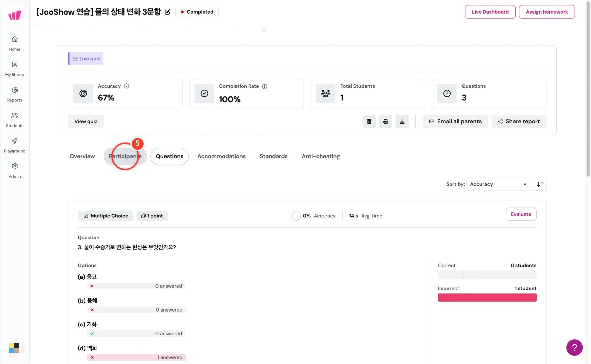The height and width of the screenshot is (364, 591).
Task: Open the Playground from the sidebar
Action: point(15,145)
